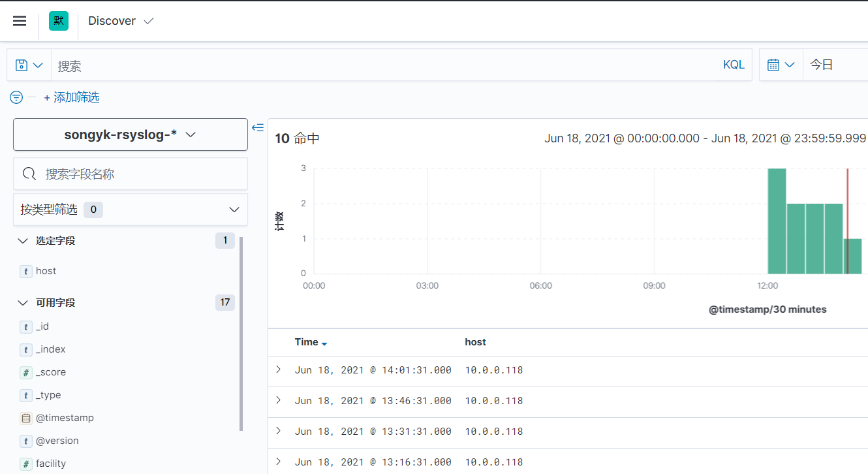Click the 可用字段 count badge 17
This screenshot has width=868, height=474.
pos(225,302)
